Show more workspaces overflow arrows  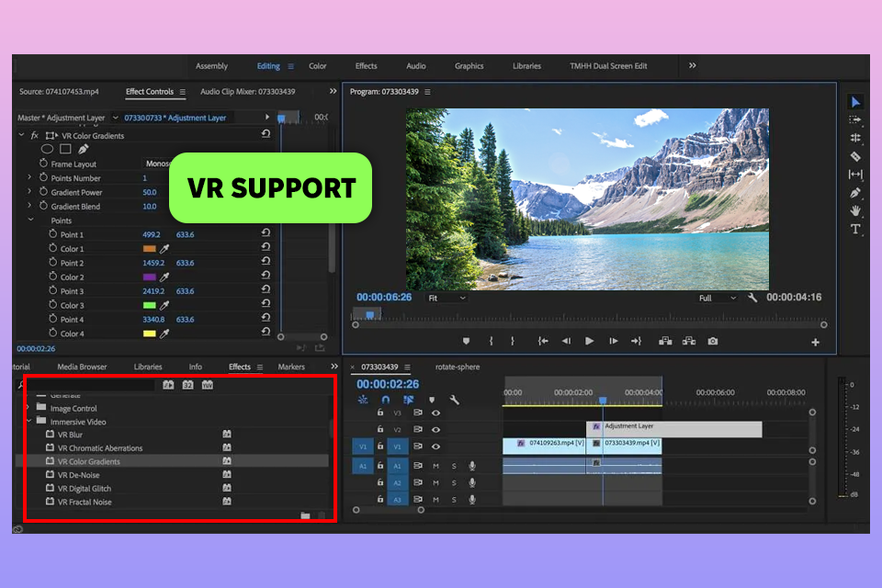[693, 65]
